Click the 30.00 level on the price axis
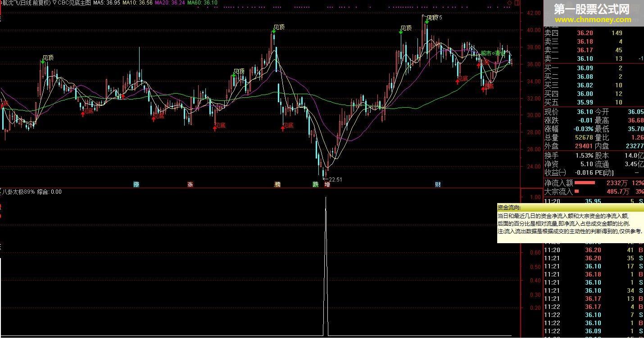The width and height of the screenshot is (644, 349). [534, 115]
